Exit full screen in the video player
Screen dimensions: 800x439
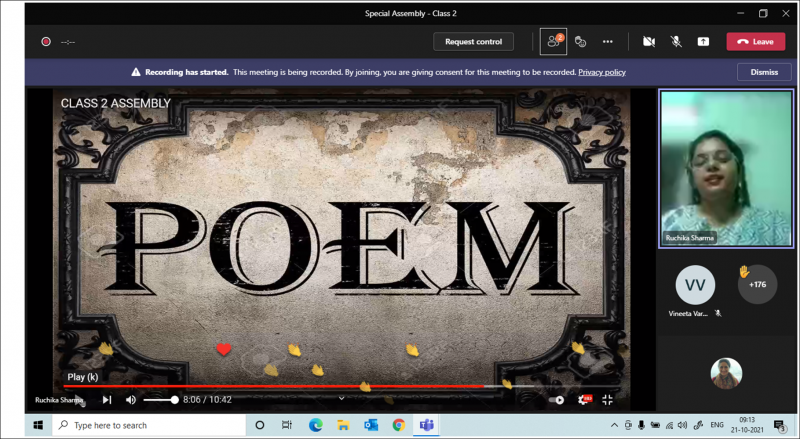(607, 400)
